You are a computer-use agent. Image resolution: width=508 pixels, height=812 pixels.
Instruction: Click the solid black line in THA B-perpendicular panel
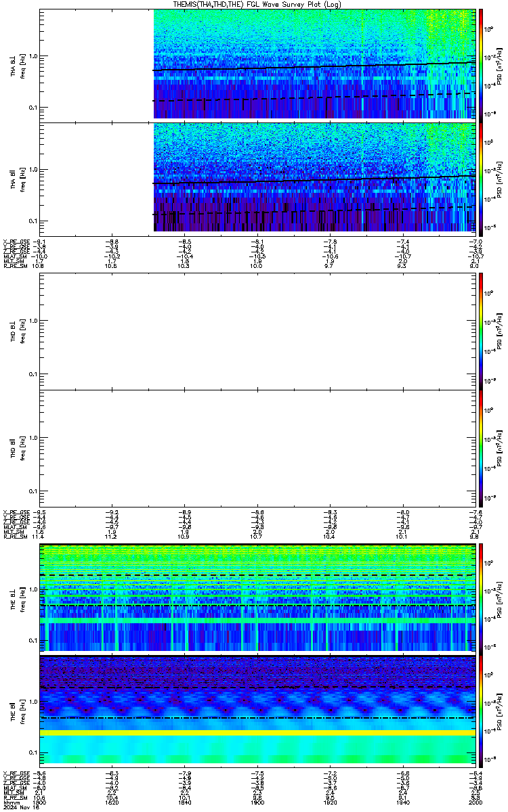[314, 66]
